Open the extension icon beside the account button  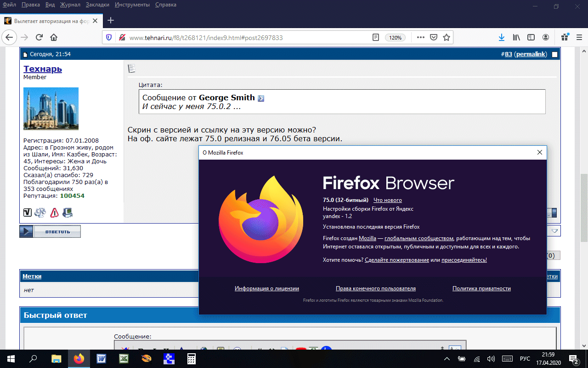tap(565, 37)
